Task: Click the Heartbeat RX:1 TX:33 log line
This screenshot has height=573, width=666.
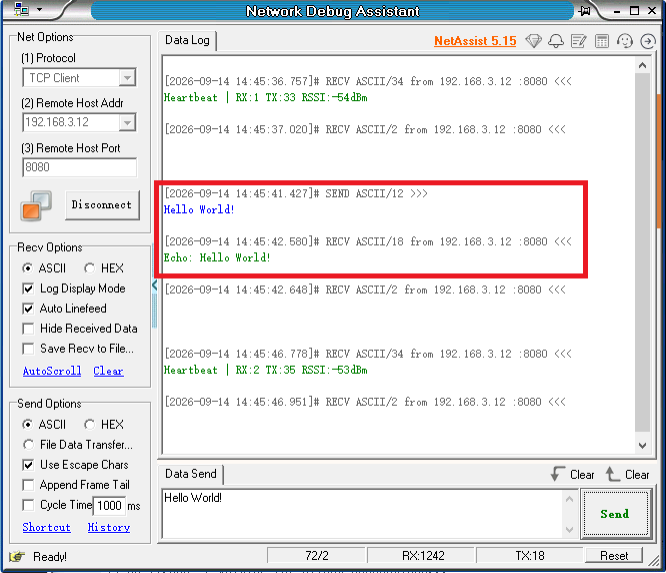Action: coord(266,97)
